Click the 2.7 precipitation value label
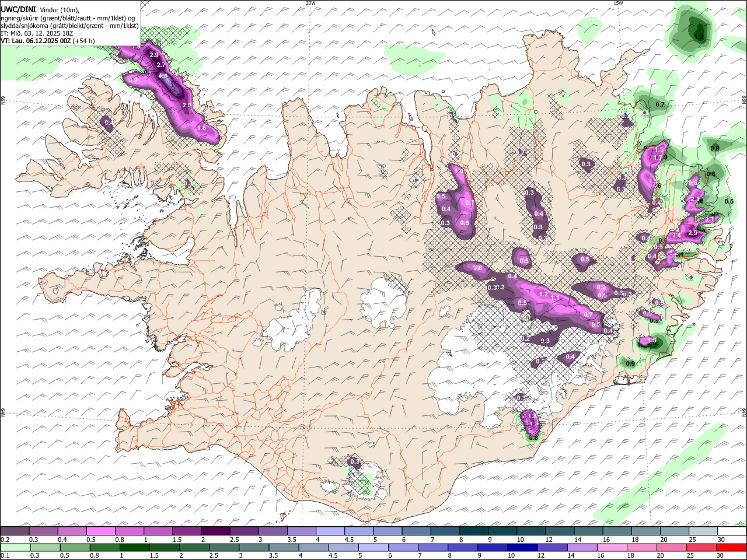This screenshot has height=560, width=747. click(x=161, y=65)
